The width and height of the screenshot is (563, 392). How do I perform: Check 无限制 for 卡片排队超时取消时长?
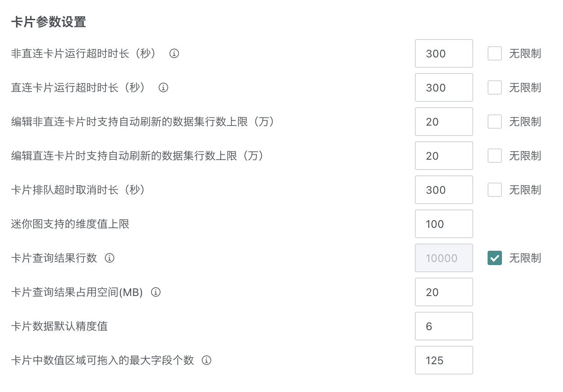494,190
